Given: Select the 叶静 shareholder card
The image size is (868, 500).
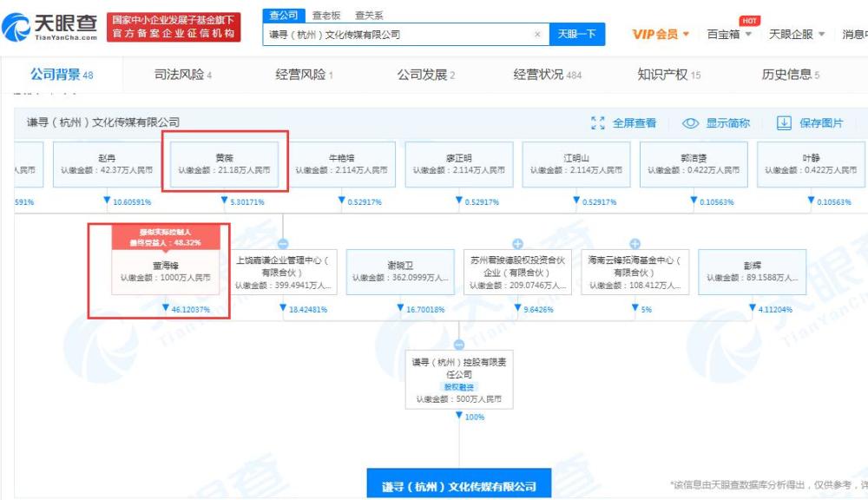Looking at the screenshot, I should [x=811, y=164].
